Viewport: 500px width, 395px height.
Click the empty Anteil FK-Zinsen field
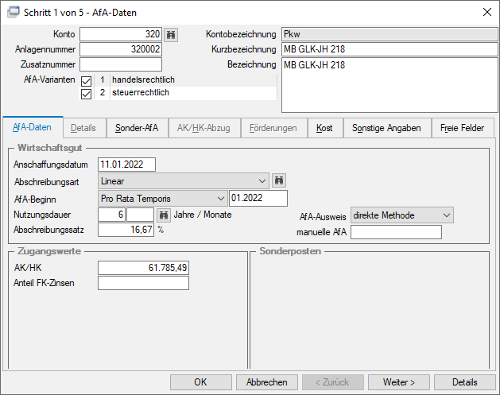coord(143,283)
